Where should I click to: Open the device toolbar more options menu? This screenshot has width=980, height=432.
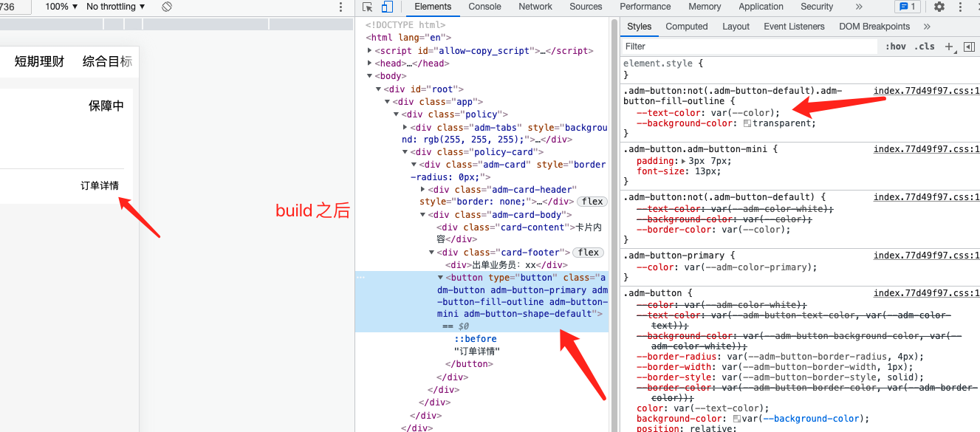[x=340, y=7]
